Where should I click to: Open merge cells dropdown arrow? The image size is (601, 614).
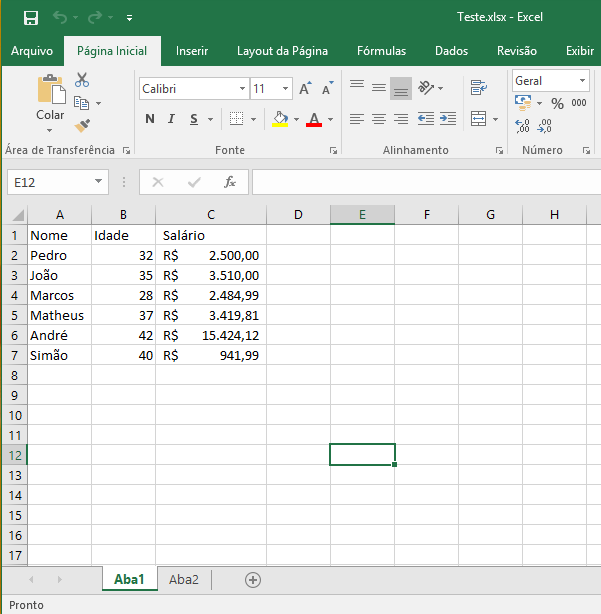point(495,119)
